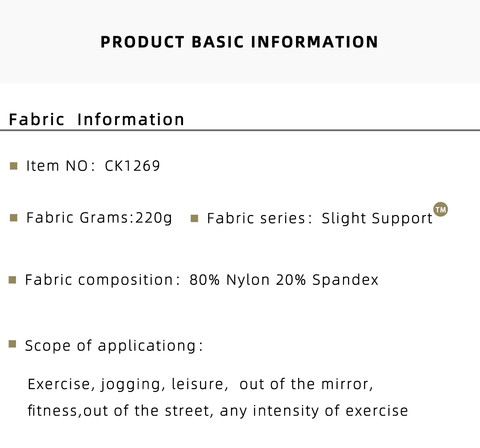Viewport: 480px width, 448px height.
Task: Click the Fabric Grams:220g text
Action: (99, 218)
